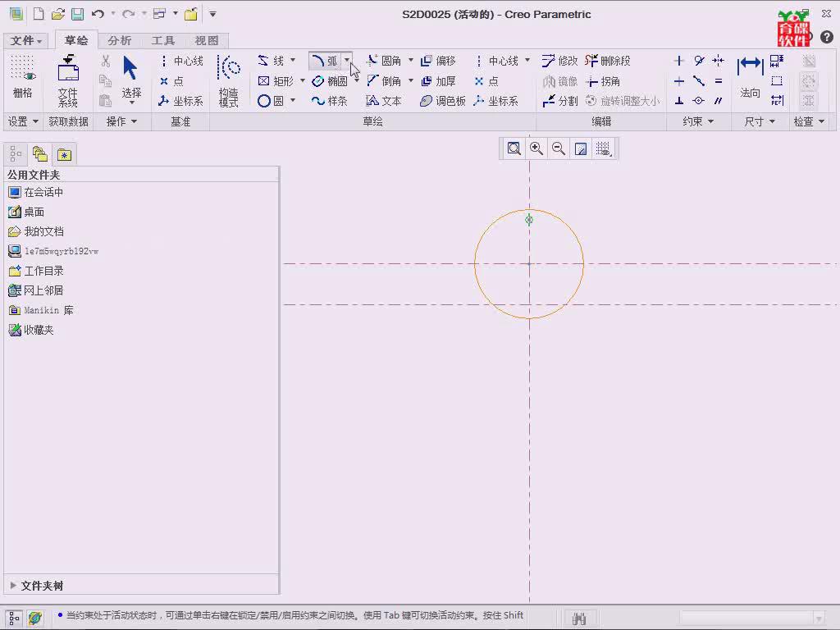Image resolution: width=840 pixels, height=630 pixels.
Task: Click the Normal (法向) dimension tool
Action: point(750,78)
